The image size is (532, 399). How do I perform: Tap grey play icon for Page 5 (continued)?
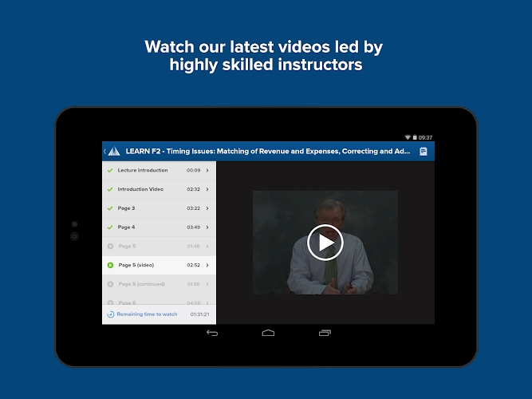110,284
